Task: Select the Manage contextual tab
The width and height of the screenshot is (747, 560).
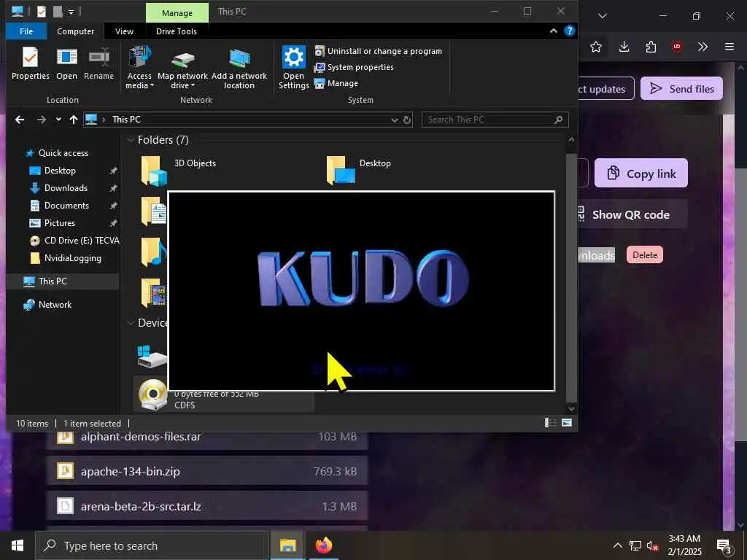Action: [177, 13]
